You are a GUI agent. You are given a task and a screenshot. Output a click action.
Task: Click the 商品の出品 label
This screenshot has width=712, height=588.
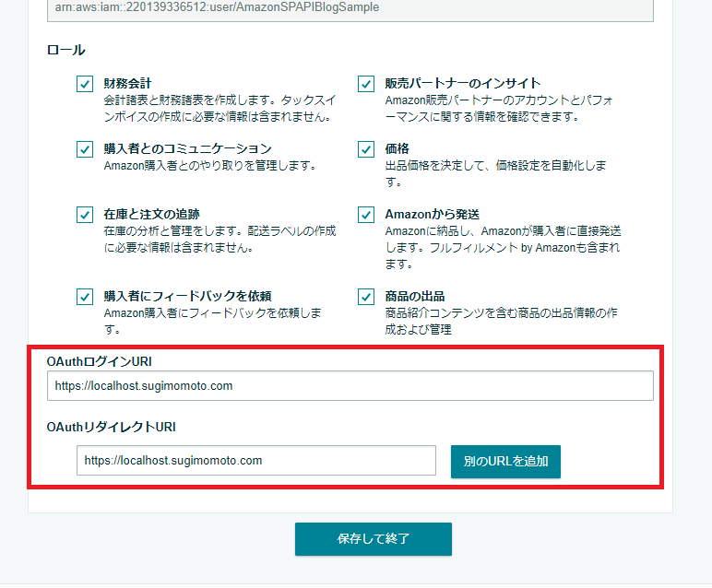[x=415, y=296]
